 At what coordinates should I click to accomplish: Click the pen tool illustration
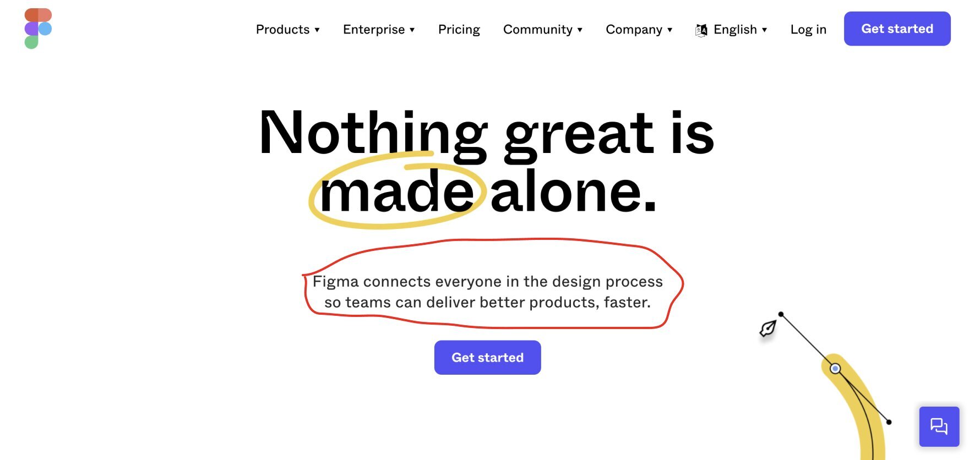coord(767,328)
